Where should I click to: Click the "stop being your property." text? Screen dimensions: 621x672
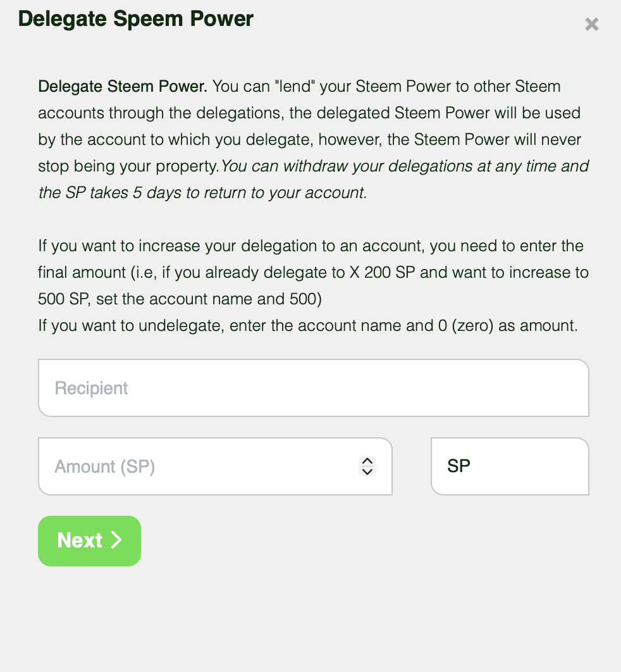pos(128,166)
